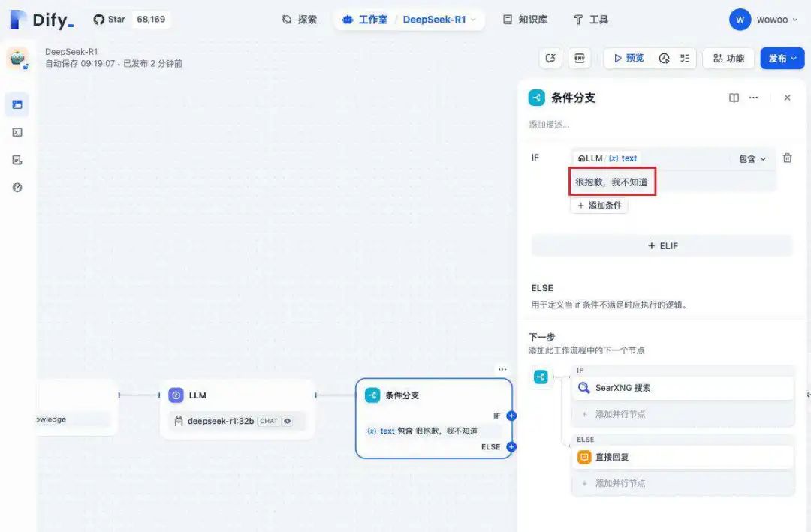The width and height of the screenshot is (811, 532).
Task: Switch to the 工作室 tab
Action: click(365, 20)
